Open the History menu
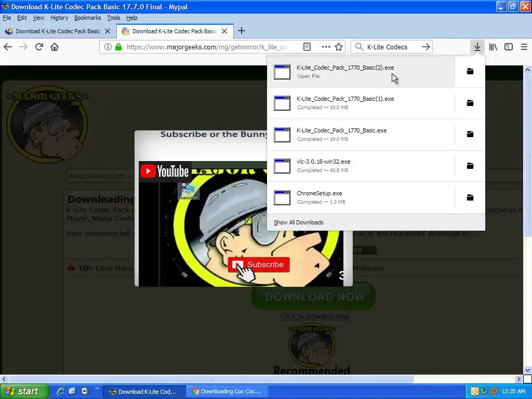The width and height of the screenshot is (532, 399). point(59,18)
